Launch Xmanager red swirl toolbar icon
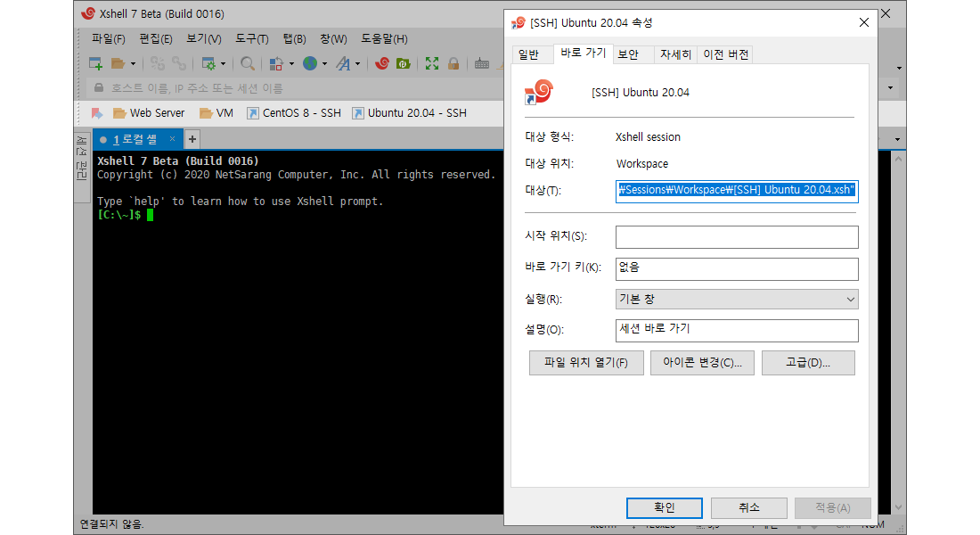Screen dimensions: 980x535 click(382, 63)
